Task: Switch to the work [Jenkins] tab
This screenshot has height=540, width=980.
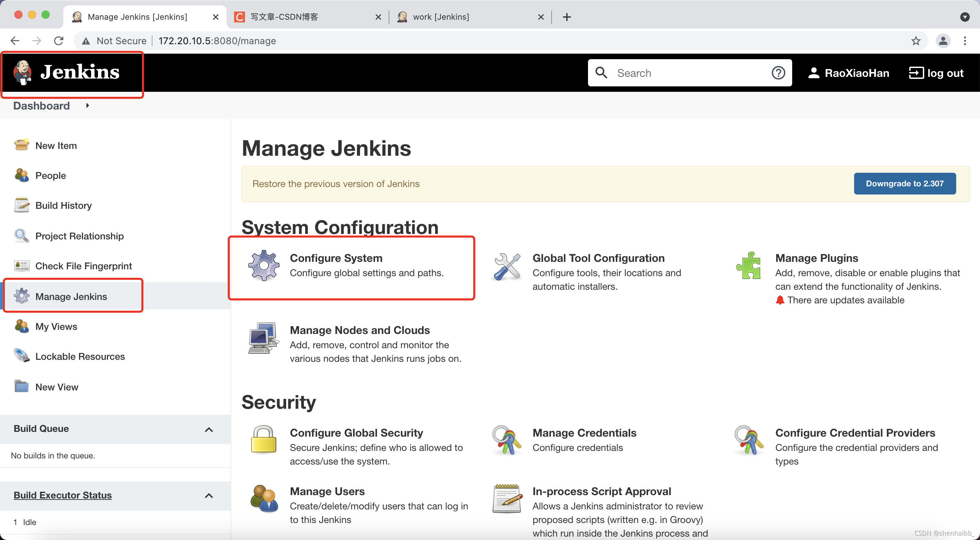Action: (x=441, y=17)
